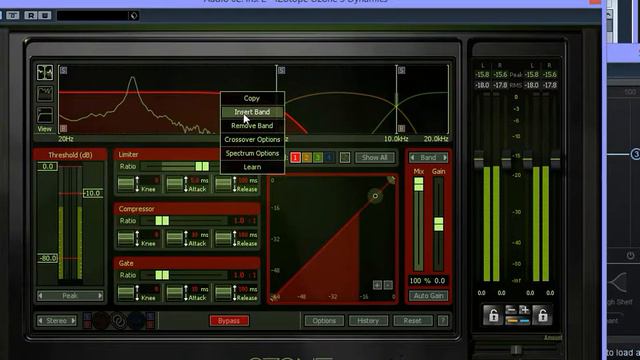Click the Limiter Knee up/down arrows

138,184
